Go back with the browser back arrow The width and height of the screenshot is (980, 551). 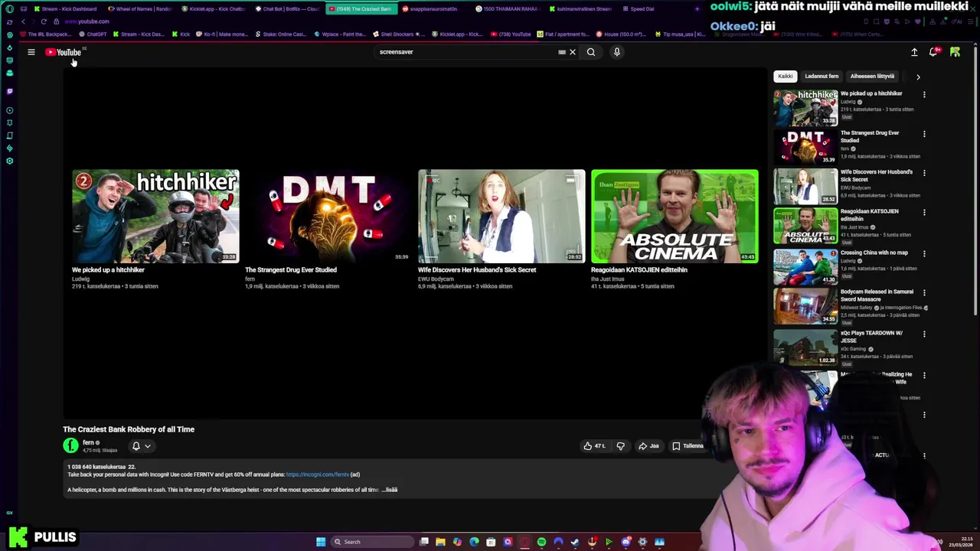click(x=23, y=21)
